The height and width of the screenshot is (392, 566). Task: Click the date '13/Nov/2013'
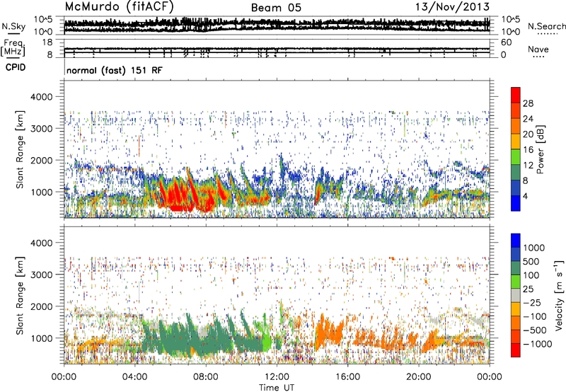[453, 7]
